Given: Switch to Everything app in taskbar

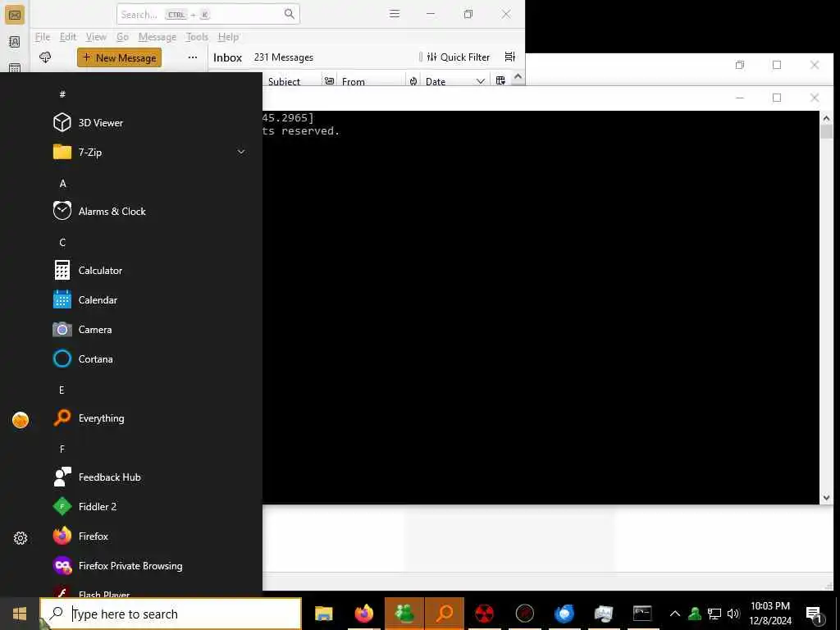Looking at the screenshot, I should (x=445, y=614).
